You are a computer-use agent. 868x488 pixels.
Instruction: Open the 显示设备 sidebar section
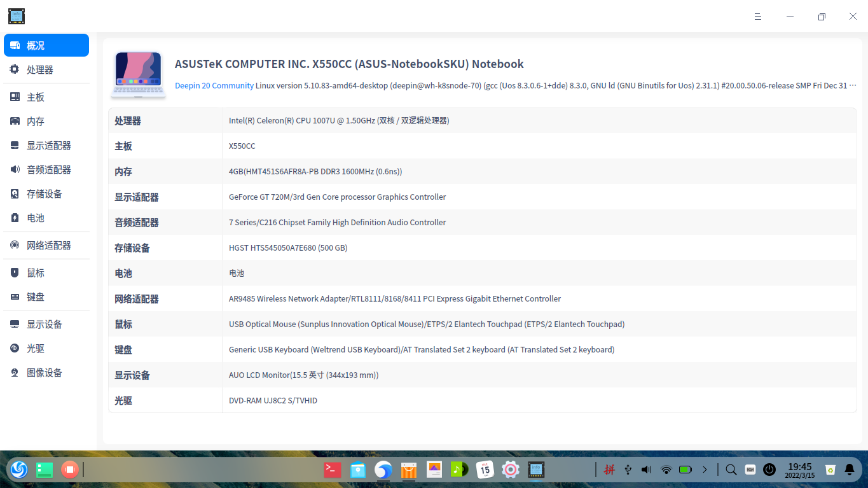click(46, 324)
